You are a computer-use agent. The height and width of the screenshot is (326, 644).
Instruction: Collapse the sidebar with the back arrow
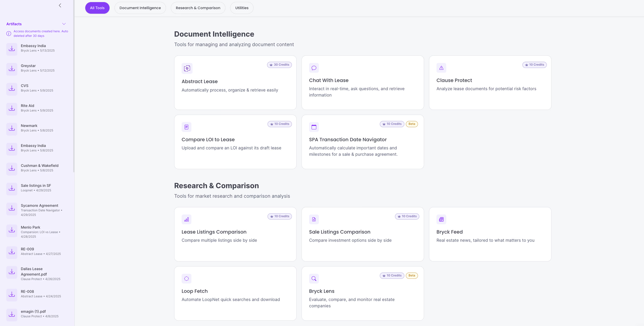pos(60,5)
